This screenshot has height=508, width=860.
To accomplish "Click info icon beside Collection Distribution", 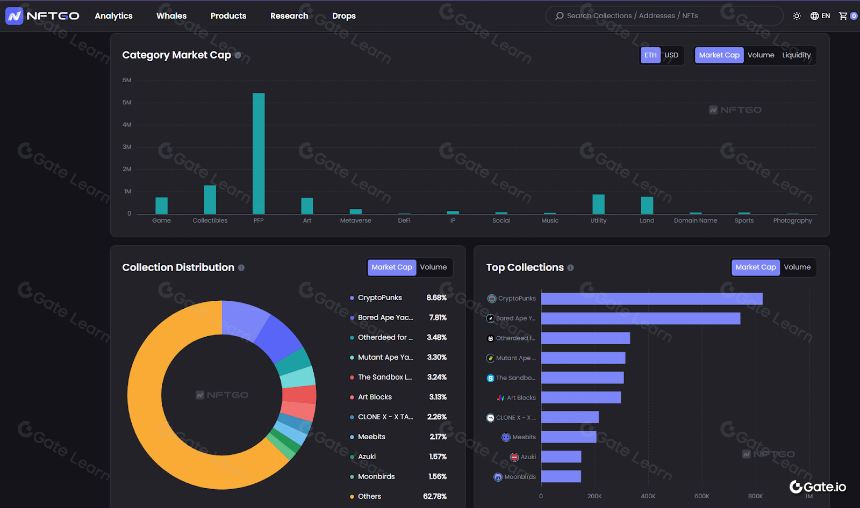I will (x=241, y=268).
